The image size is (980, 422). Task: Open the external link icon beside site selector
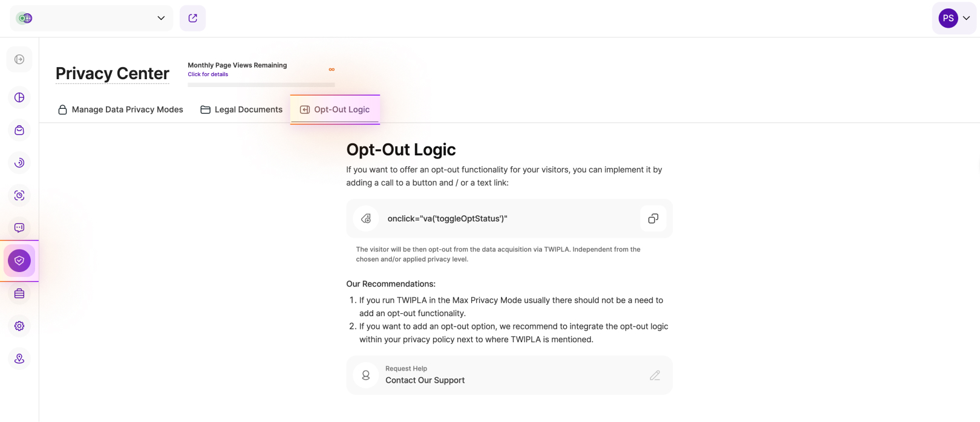pos(193,18)
